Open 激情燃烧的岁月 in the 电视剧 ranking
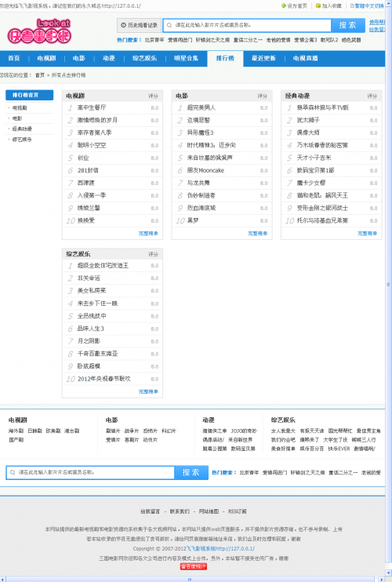The image size is (392, 582). tap(97, 120)
